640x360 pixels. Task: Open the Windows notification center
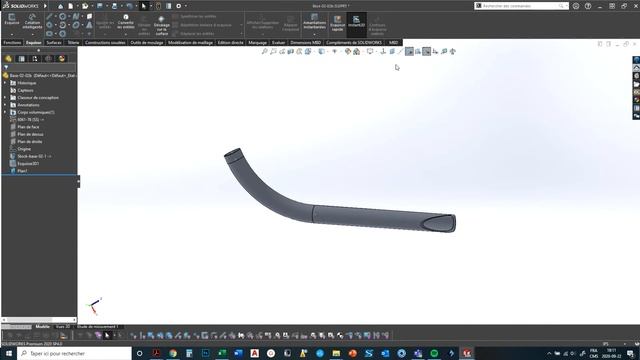pos(631,353)
